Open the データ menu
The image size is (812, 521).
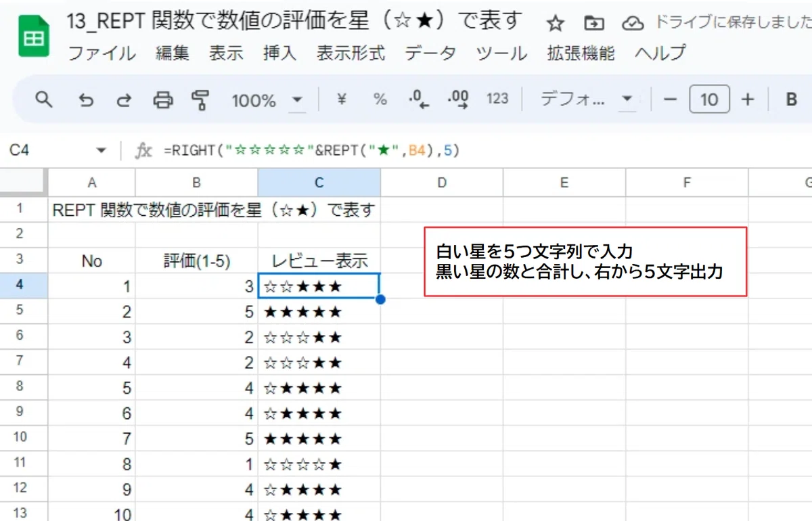coord(430,53)
